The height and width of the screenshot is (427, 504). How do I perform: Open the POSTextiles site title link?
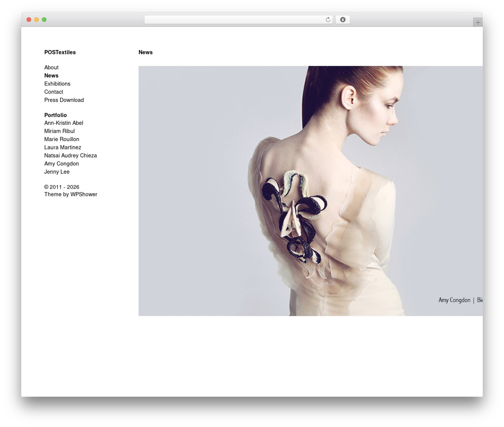(60, 52)
